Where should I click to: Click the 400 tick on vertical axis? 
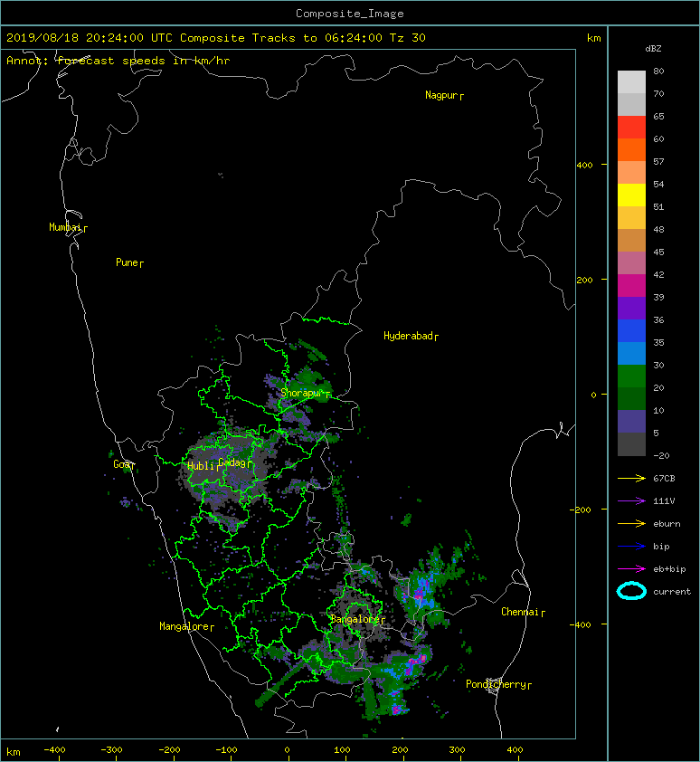(x=584, y=166)
